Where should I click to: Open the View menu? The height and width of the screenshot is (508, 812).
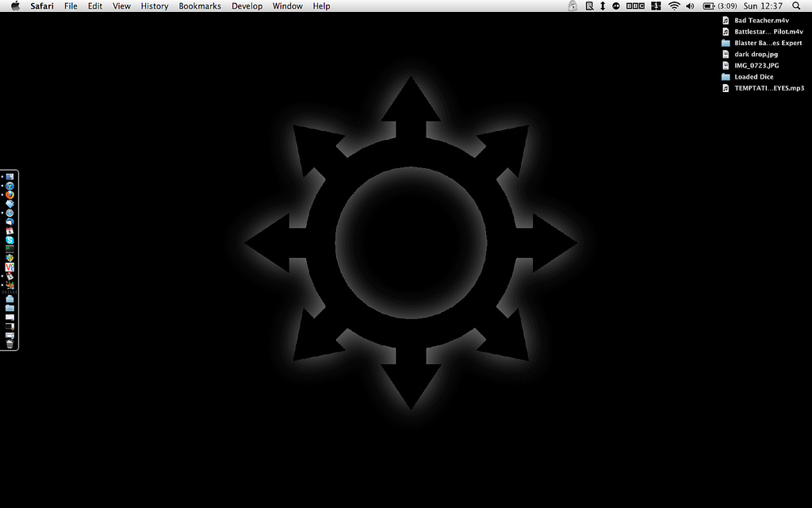click(x=121, y=6)
